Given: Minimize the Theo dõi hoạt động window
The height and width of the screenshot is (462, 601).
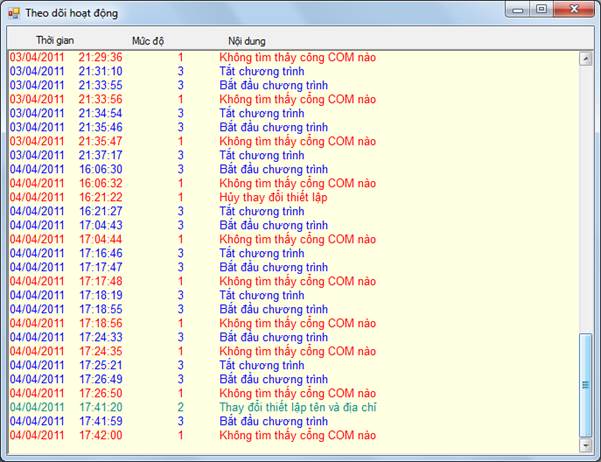Looking at the screenshot, I should [x=518, y=9].
